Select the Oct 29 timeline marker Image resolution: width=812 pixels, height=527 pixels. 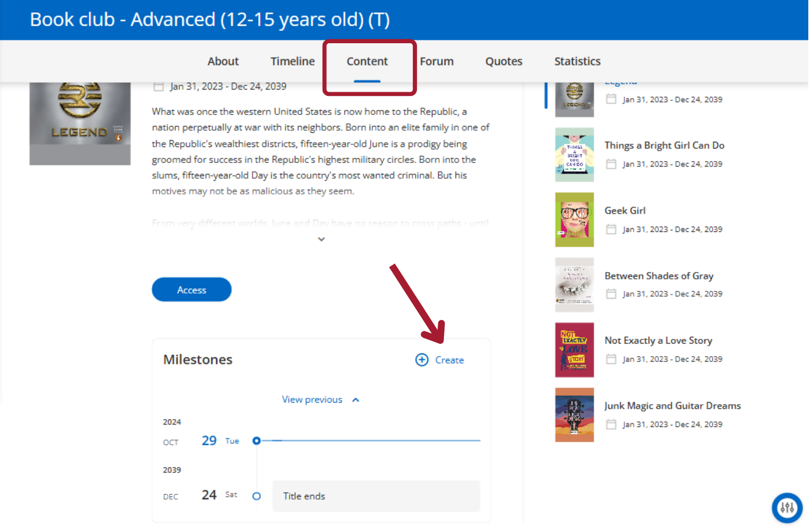point(256,441)
